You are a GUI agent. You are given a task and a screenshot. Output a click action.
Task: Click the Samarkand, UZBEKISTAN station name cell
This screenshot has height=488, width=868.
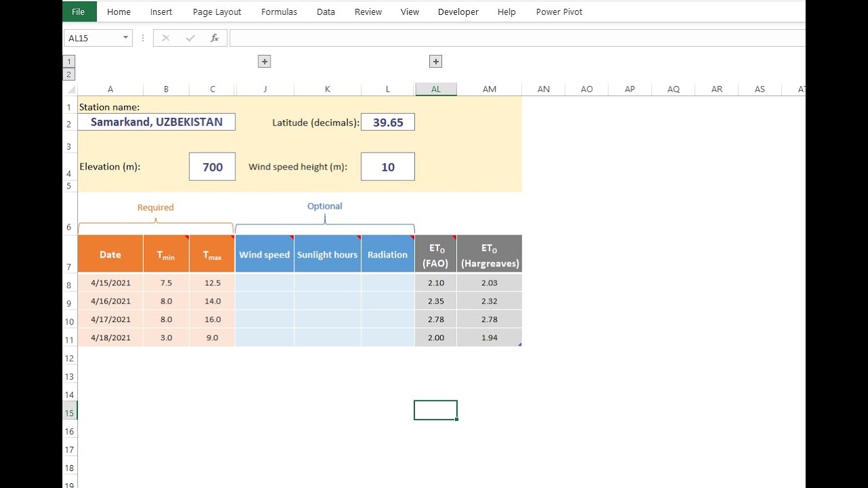(x=157, y=122)
